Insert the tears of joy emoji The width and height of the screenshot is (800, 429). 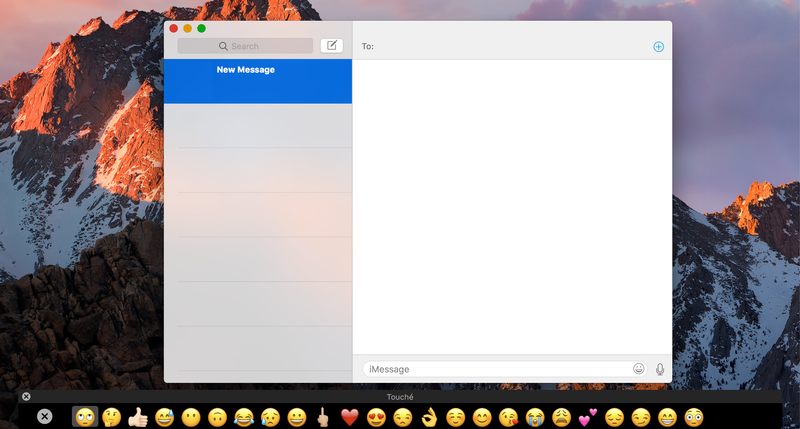[244, 417]
